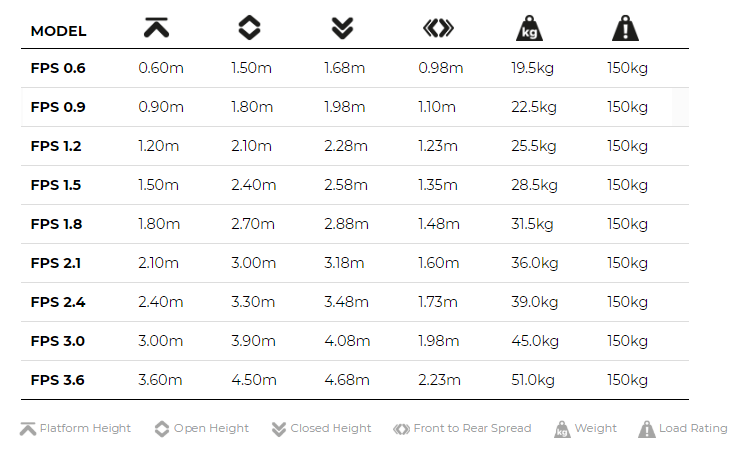Click the Closed Height header icon

343,28
